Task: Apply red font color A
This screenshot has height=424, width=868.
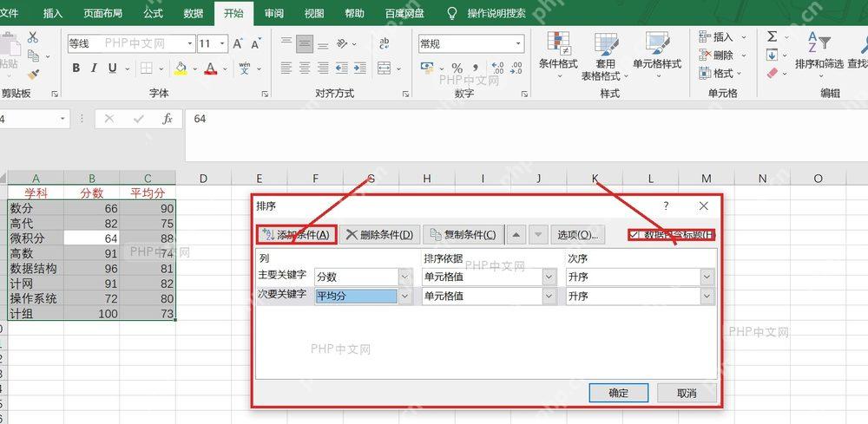Action: [x=210, y=68]
